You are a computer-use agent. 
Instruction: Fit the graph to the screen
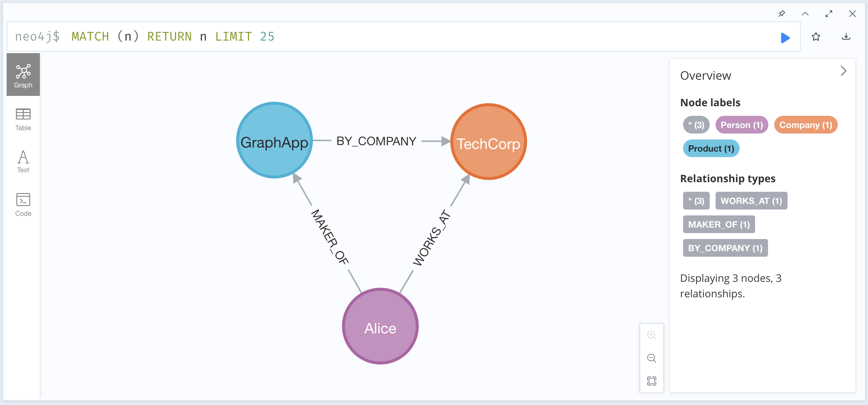click(652, 381)
